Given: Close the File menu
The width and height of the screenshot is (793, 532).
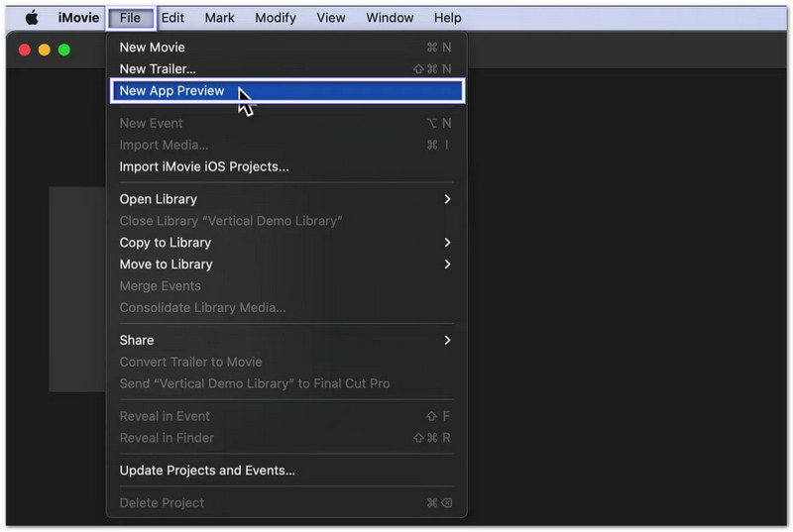Looking at the screenshot, I should coord(130,18).
